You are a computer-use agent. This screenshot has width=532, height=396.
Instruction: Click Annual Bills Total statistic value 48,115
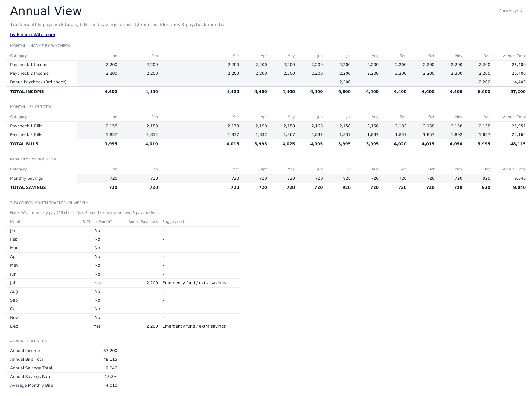click(110, 360)
